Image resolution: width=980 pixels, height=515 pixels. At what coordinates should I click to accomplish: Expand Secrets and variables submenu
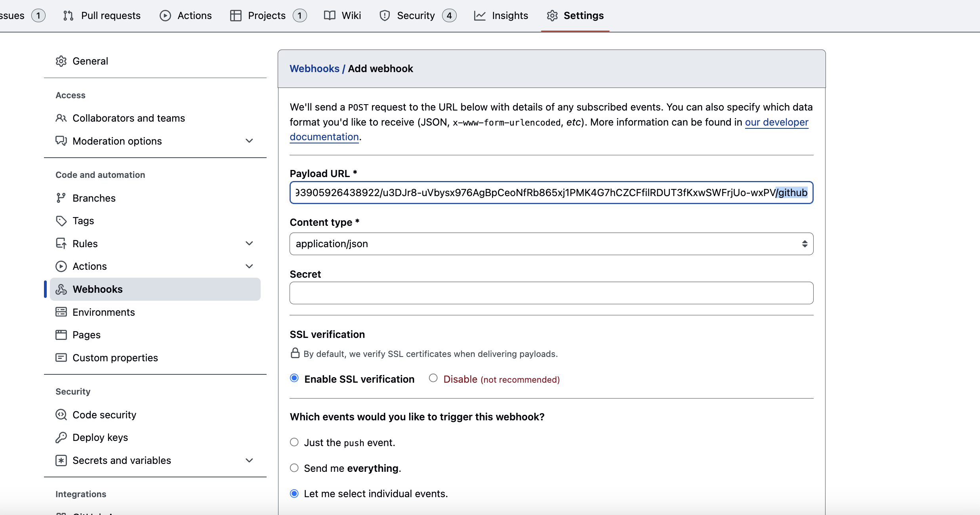click(249, 460)
